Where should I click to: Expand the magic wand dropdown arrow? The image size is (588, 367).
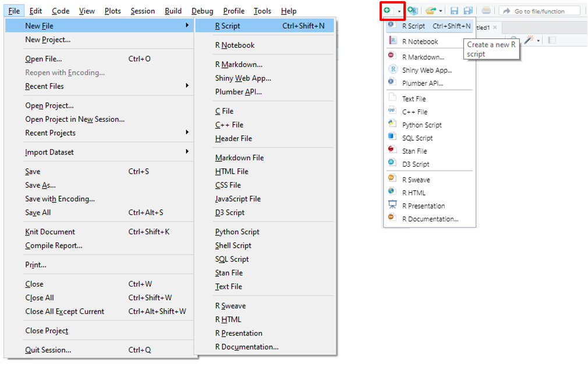tap(538, 41)
